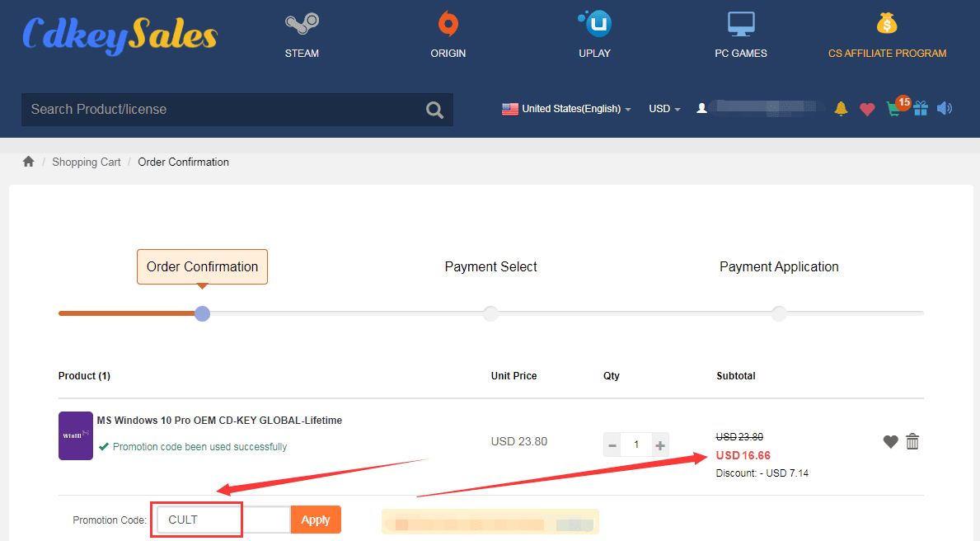Click the speaker announcement icon
Viewport: 980px width, 541px height.
point(945,109)
